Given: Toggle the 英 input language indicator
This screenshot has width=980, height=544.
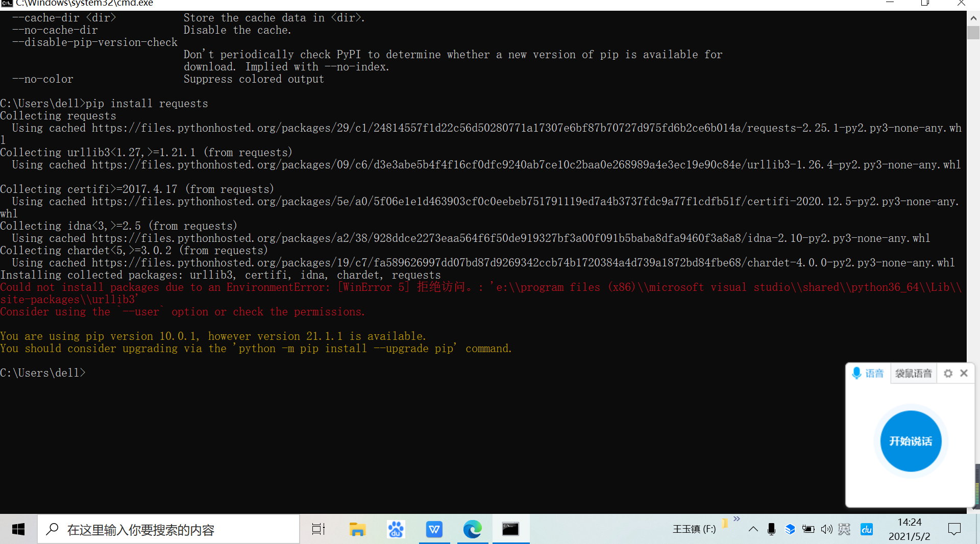Looking at the screenshot, I should click(844, 529).
